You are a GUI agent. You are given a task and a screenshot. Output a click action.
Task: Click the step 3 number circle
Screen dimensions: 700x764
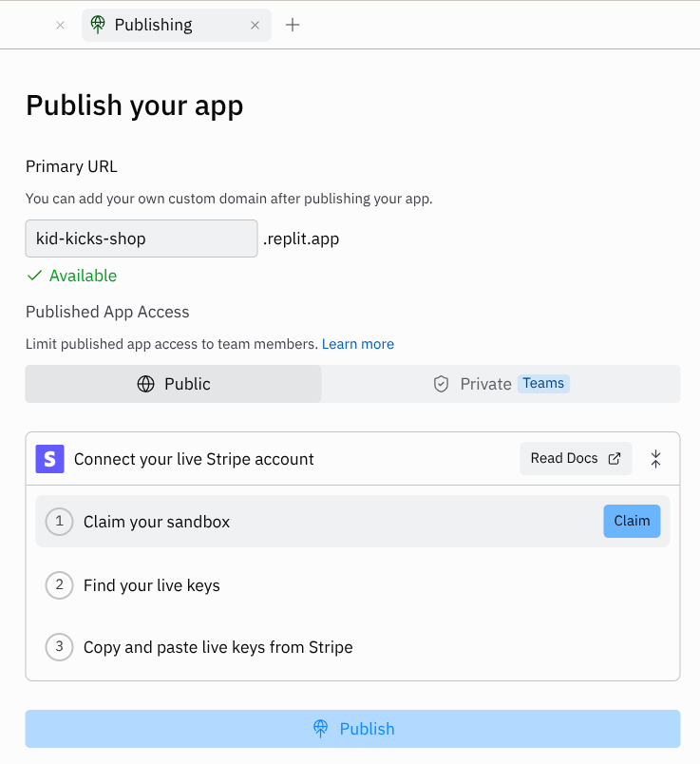pos(60,647)
